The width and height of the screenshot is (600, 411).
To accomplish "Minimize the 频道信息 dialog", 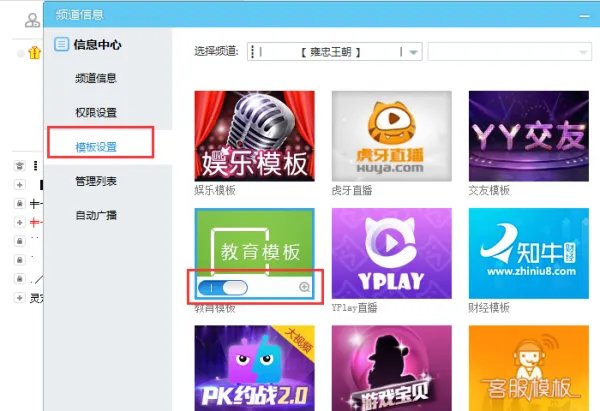I will 584,16.
